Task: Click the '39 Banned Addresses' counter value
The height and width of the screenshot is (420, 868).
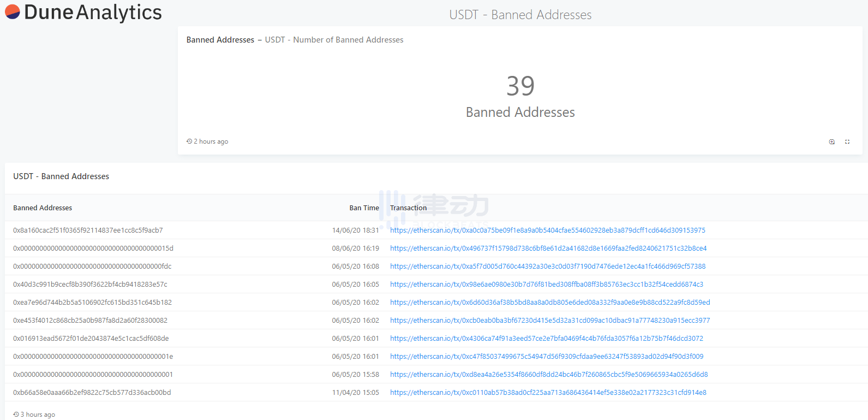Action: point(520,86)
